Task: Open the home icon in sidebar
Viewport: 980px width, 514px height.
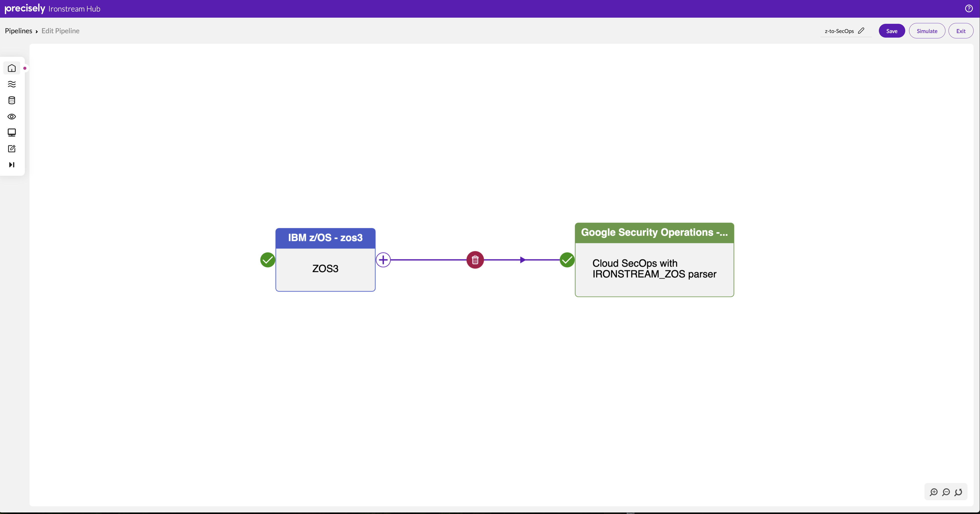Action: pyautogui.click(x=12, y=68)
